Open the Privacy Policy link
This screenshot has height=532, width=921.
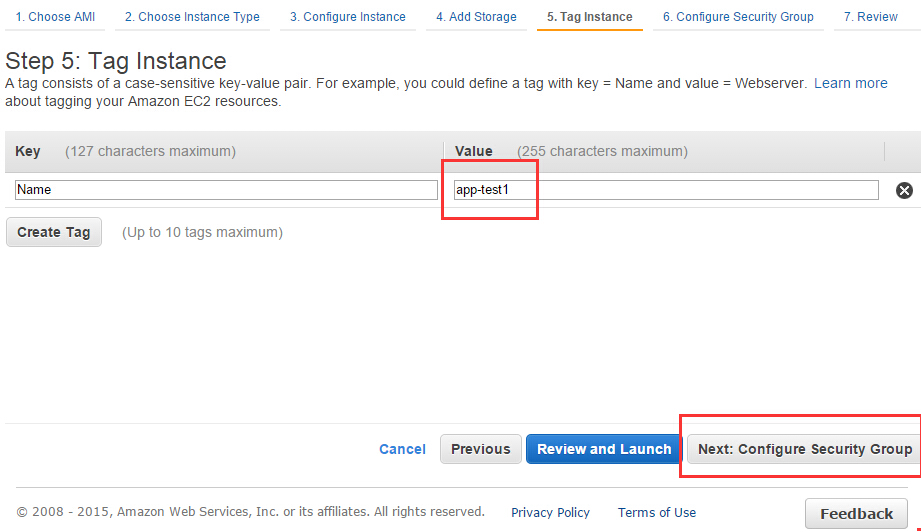click(550, 513)
